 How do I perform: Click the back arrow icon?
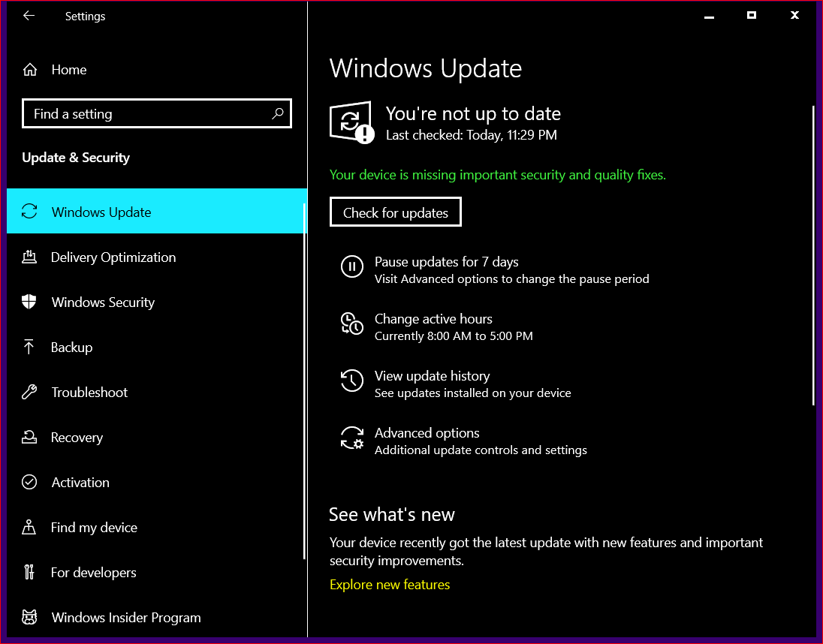point(29,16)
